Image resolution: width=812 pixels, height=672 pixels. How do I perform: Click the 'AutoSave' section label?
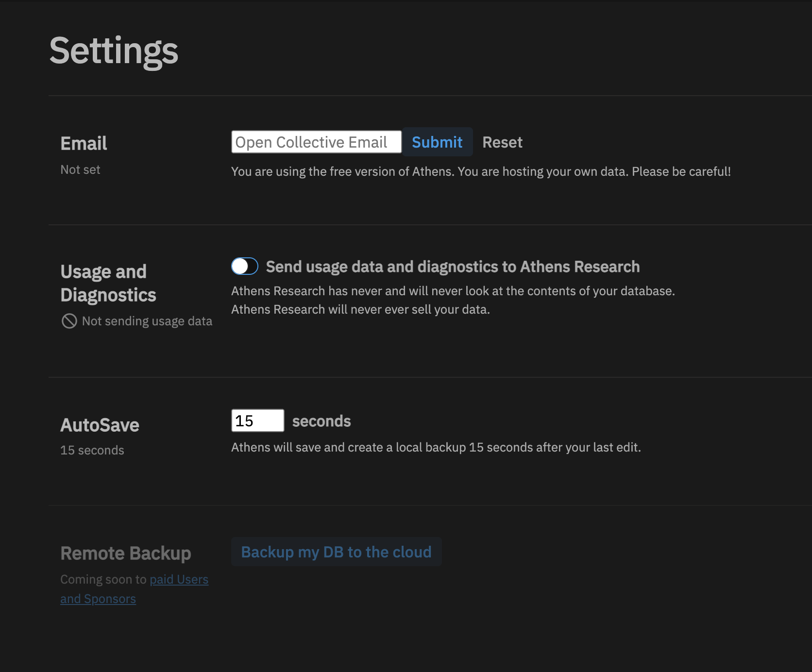[x=99, y=424]
